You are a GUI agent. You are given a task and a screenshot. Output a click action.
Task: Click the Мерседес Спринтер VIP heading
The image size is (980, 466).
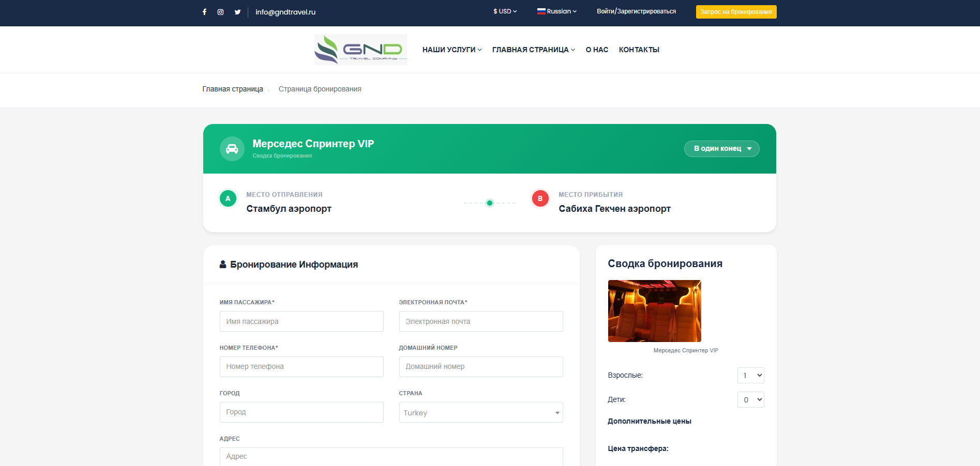click(313, 144)
